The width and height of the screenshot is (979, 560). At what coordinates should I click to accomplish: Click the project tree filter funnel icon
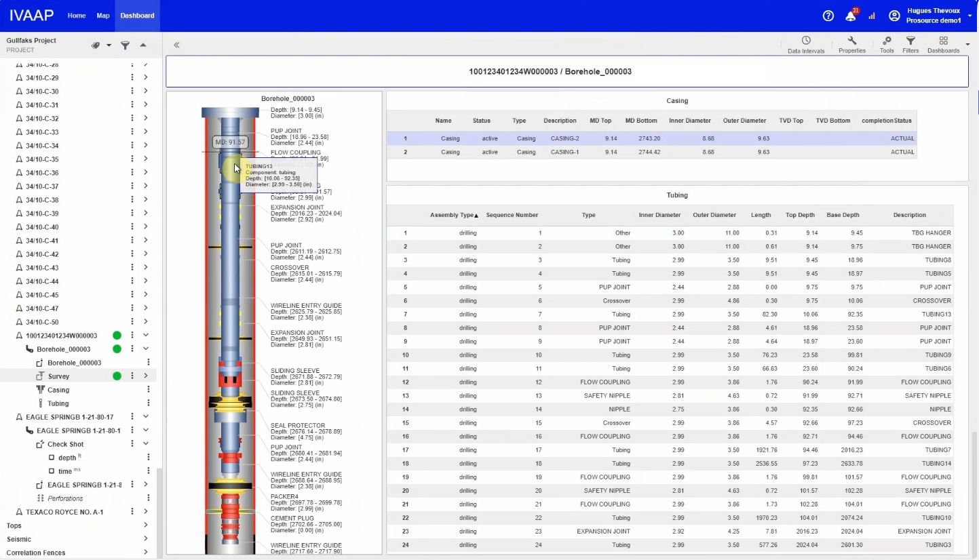(x=125, y=45)
